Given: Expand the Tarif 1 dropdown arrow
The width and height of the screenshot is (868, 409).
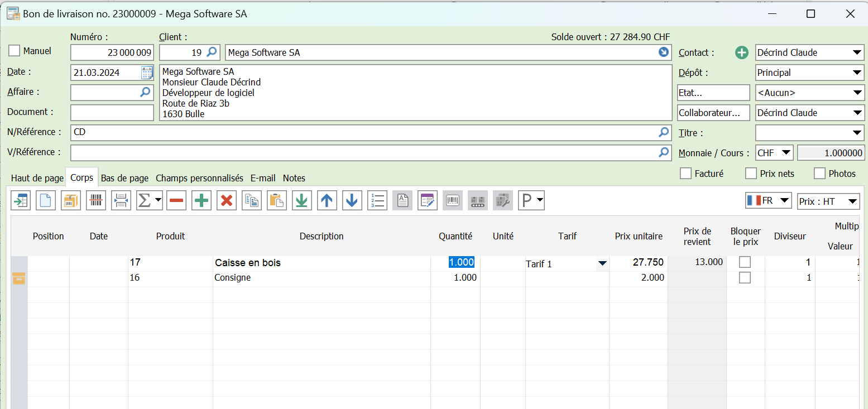Looking at the screenshot, I should point(602,263).
